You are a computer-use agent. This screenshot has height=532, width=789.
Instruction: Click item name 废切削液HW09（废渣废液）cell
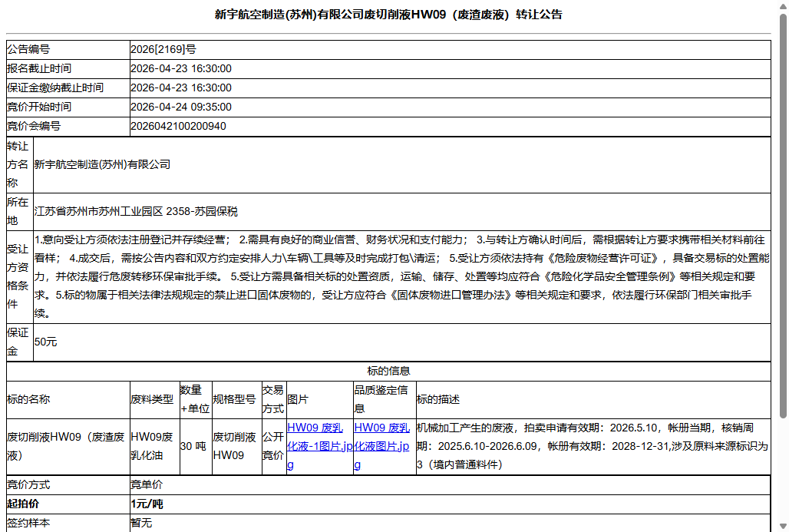click(x=68, y=447)
